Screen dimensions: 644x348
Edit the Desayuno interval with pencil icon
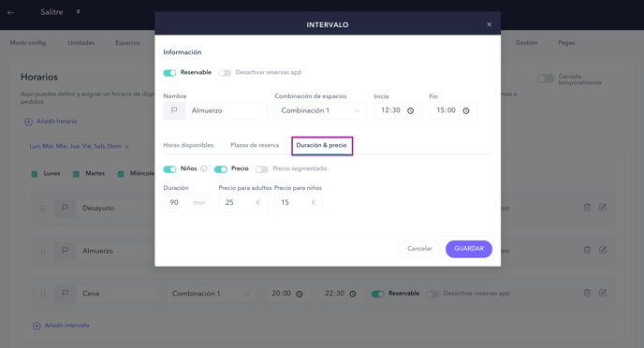coord(603,208)
